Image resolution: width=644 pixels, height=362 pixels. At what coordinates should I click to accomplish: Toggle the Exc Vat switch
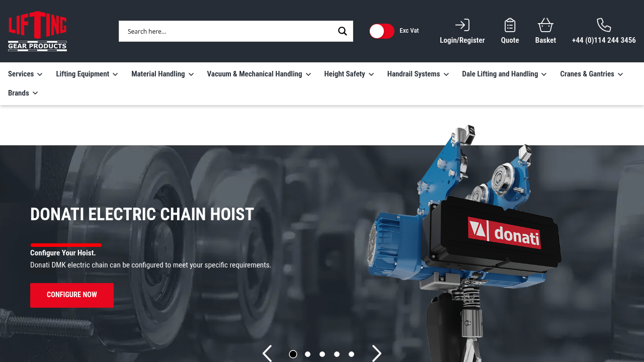point(382,31)
